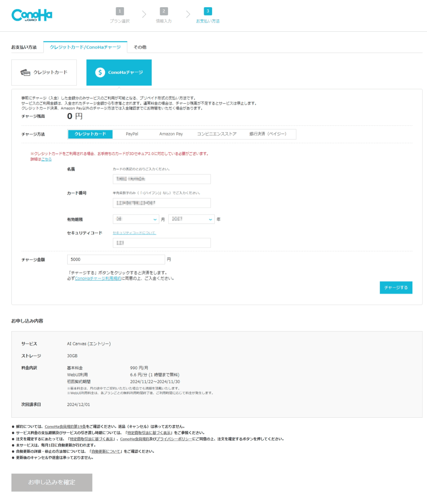Select 銀行決済（ペイジー） as the charge method
The height and width of the screenshot is (504, 427).
click(268, 134)
